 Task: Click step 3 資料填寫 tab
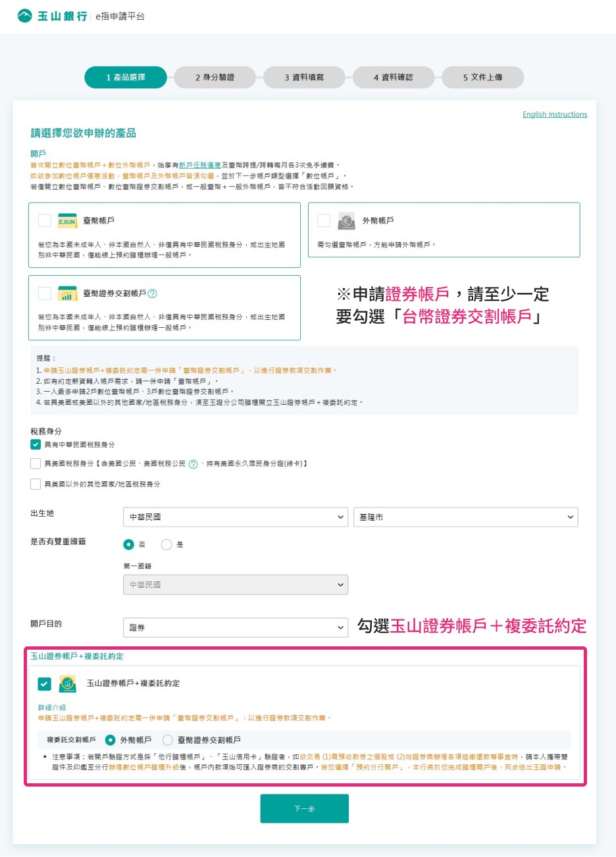pyautogui.click(x=304, y=77)
